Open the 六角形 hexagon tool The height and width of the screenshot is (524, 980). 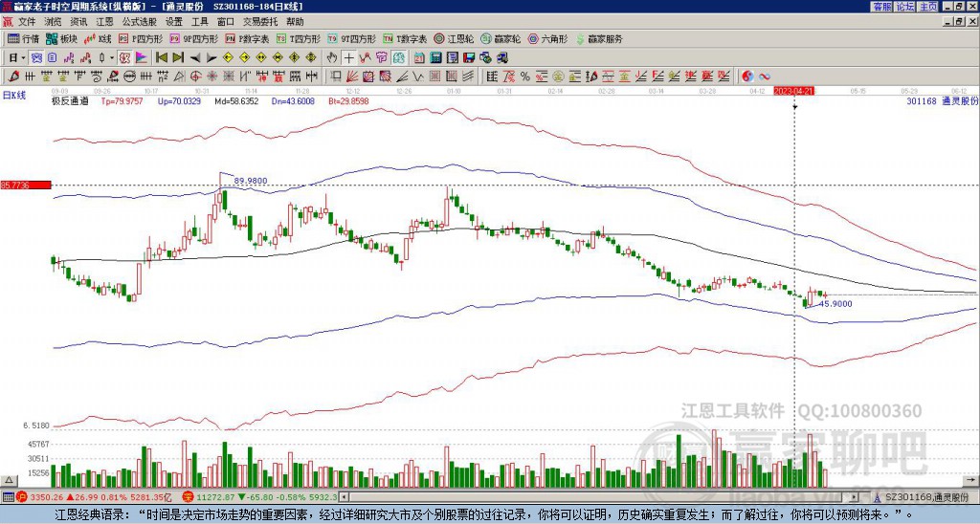pos(547,38)
